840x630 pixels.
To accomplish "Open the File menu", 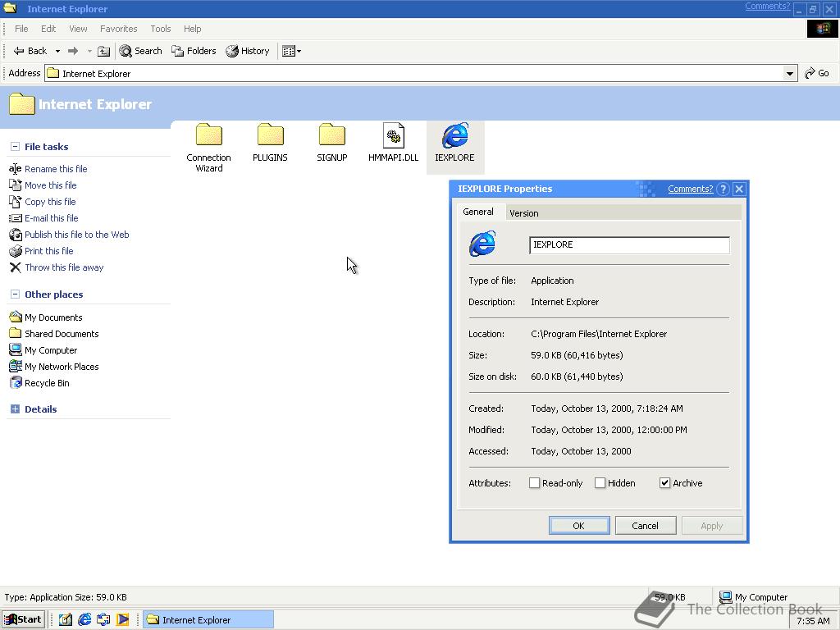I will point(21,29).
